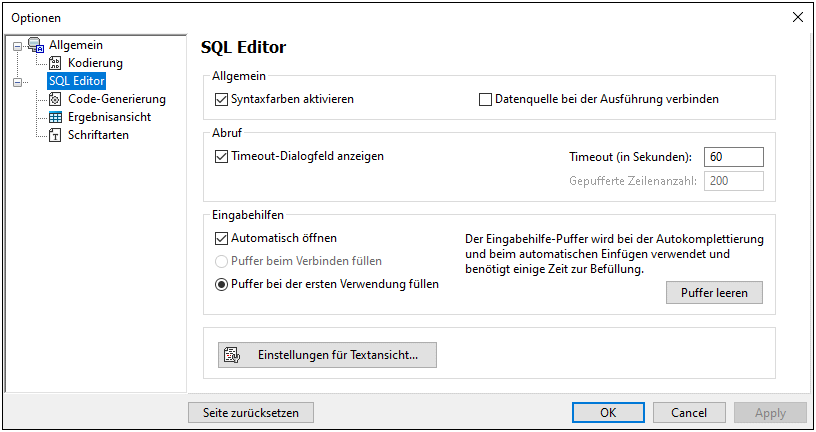Viewport: 816px width, 432px height.
Task: Click the Ergebnisansicht grid icon
Action: 56,117
